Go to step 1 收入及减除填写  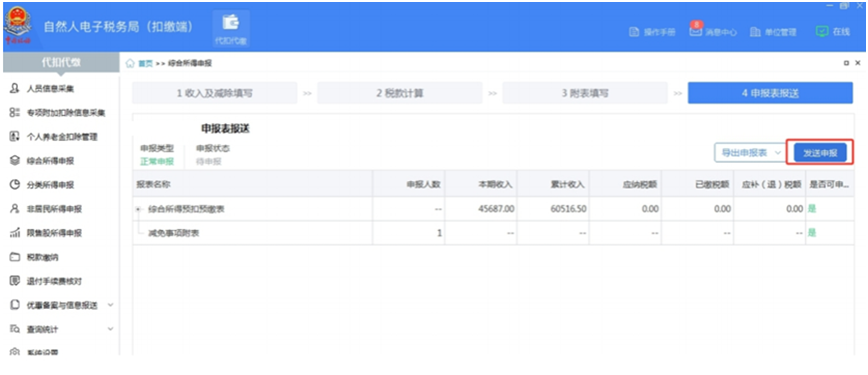[214, 93]
